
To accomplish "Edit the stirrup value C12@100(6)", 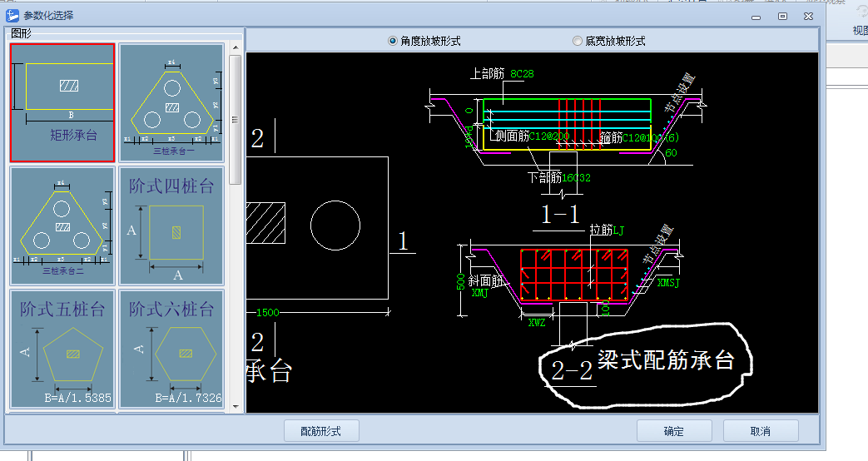I will [651, 137].
